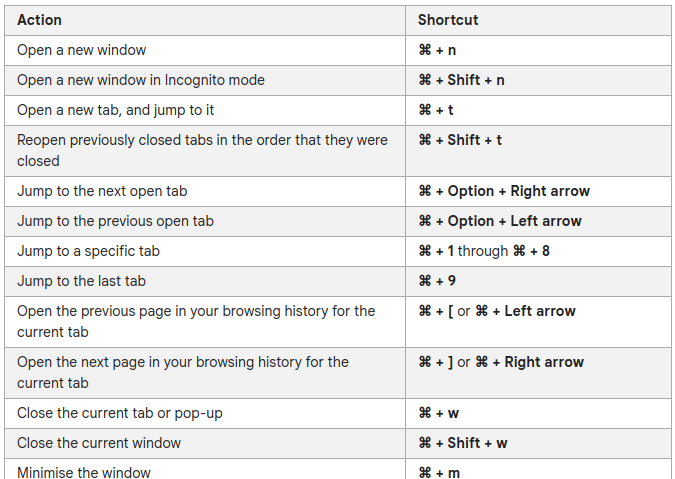Screen dimensions: 675x479
Task: Click '⌘ + [ or ⌘ + Left arrow' shortcut
Action: (x=497, y=311)
